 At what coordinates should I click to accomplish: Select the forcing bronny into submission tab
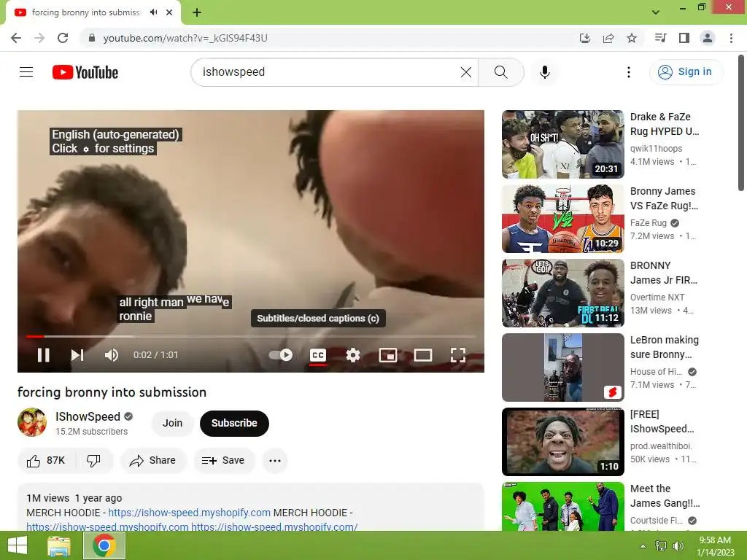point(86,12)
